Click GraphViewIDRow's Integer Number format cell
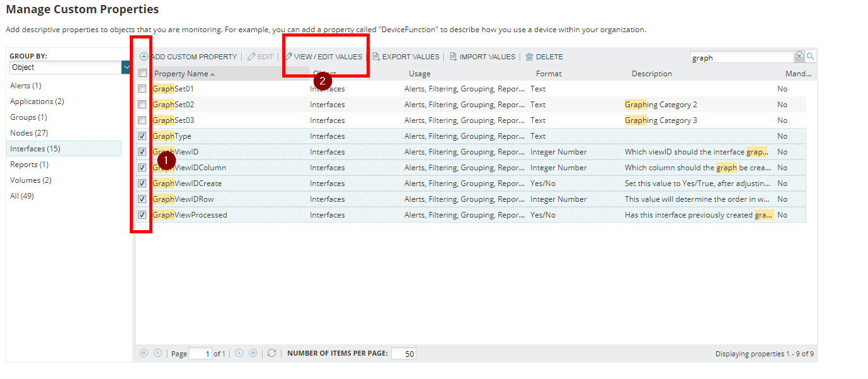This screenshot has width=868, height=379. 559,199
